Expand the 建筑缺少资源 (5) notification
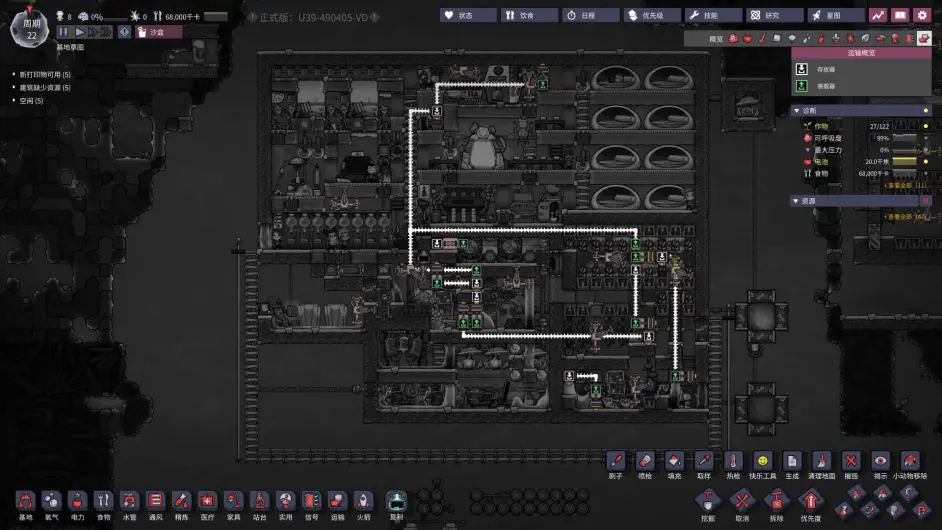The height and width of the screenshot is (530, 942). (x=44, y=88)
